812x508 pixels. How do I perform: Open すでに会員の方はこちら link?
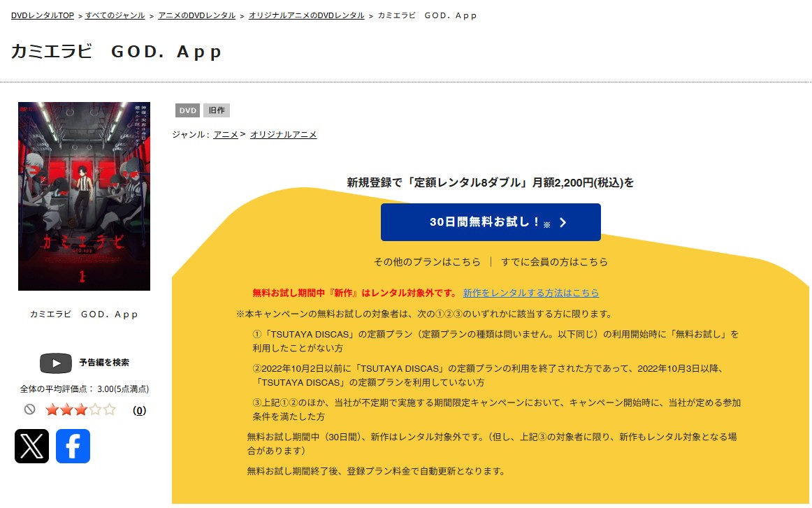554,262
